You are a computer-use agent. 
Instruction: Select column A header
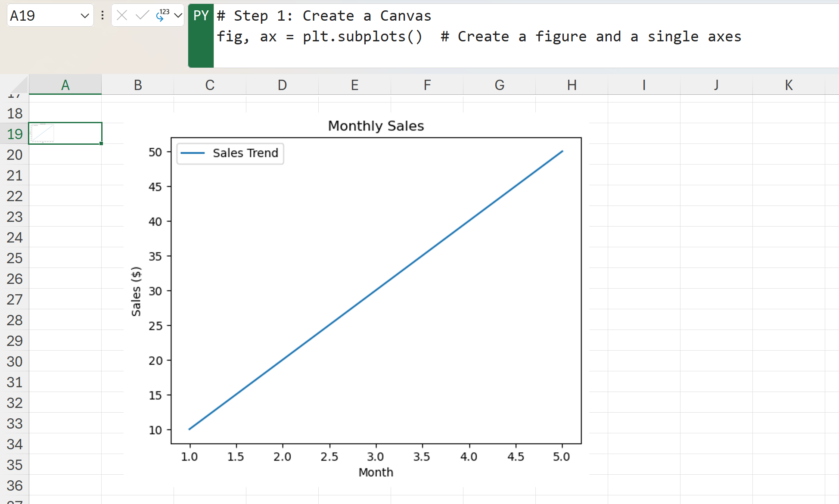tap(65, 85)
